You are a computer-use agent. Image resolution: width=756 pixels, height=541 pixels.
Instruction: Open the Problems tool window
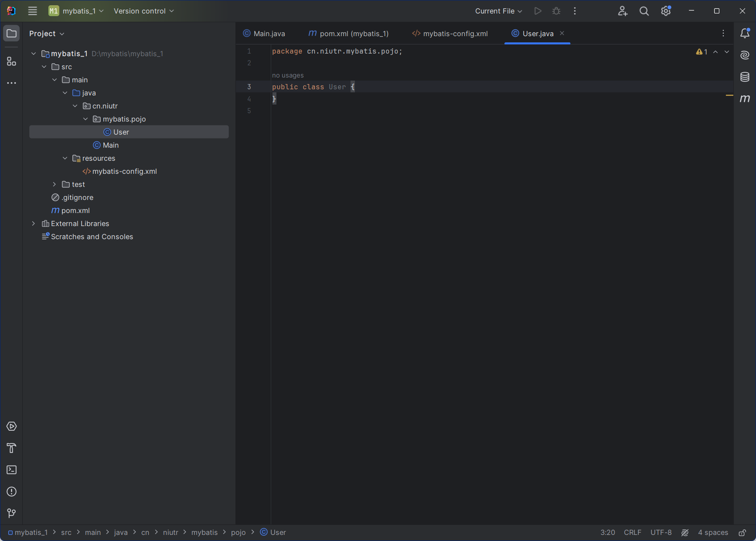(x=12, y=492)
